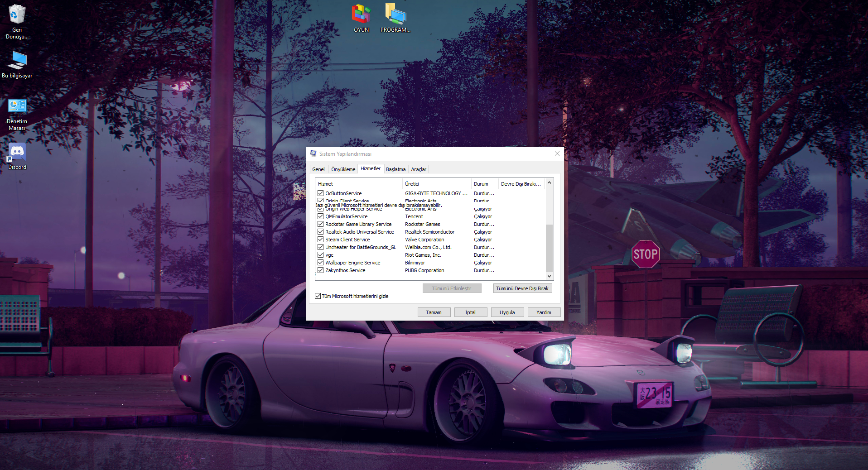Open the Araçlar tab
Screen dimensions: 868x470
[x=418, y=169]
